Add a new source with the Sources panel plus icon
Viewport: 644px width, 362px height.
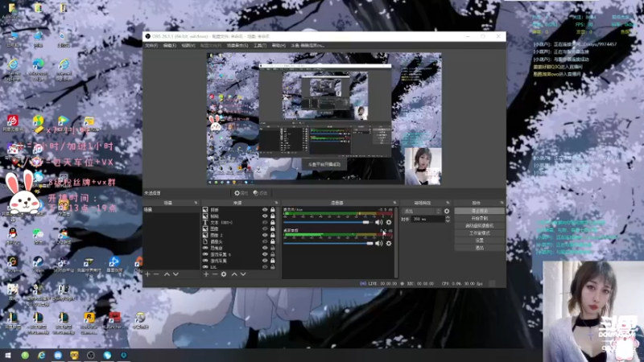[206, 274]
